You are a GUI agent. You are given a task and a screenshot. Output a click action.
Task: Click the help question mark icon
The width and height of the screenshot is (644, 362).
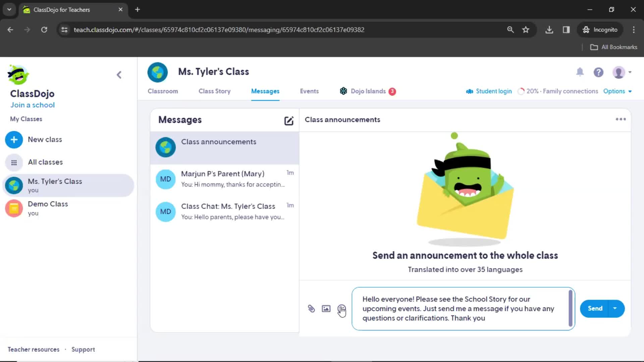599,72
